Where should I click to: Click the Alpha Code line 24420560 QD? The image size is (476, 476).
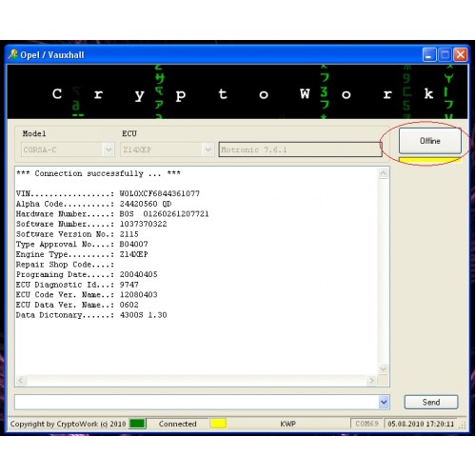pos(94,204)
